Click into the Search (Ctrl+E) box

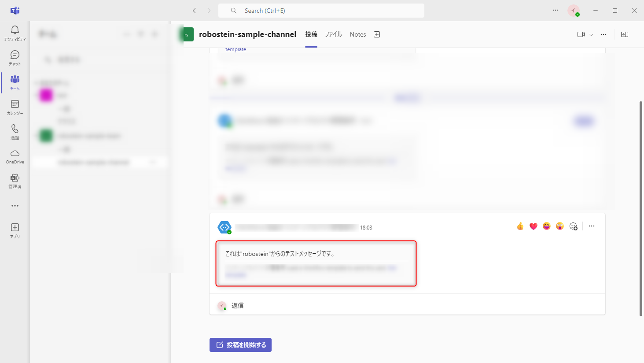(321, 11)
